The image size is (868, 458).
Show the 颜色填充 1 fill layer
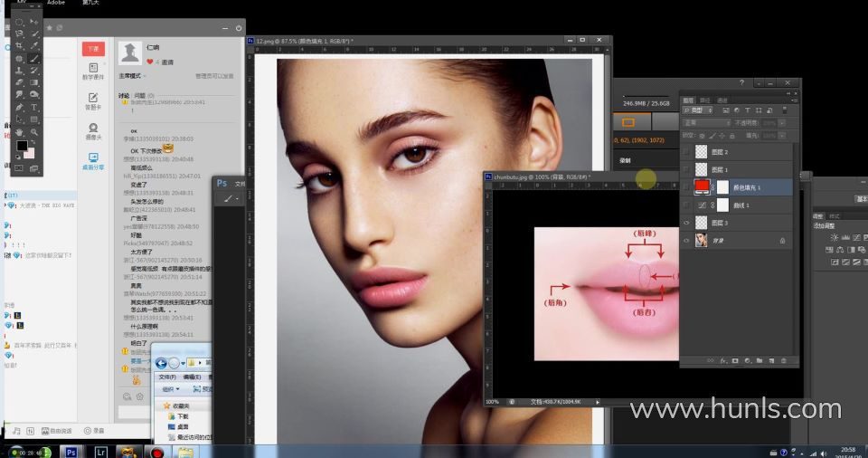click(686, 187)
